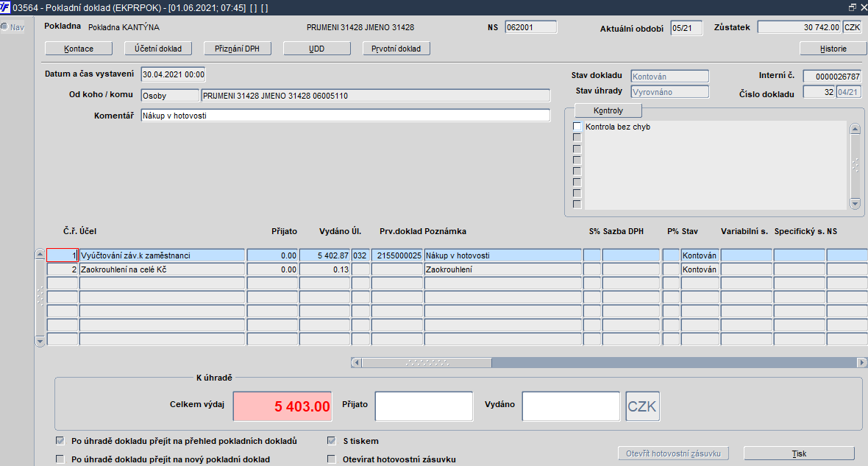
Task: Enable Otevírat hotovostní zásuvku checkbox
Action: 332,459
